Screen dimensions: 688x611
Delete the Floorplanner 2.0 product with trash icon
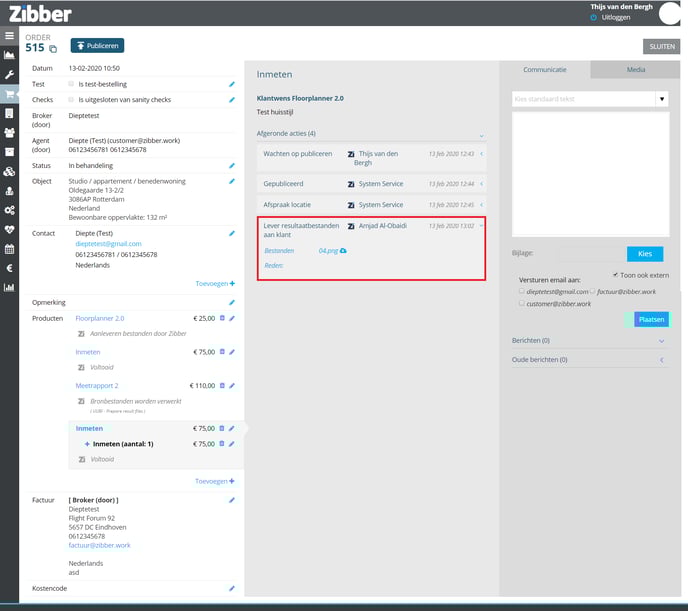point(222,318)
